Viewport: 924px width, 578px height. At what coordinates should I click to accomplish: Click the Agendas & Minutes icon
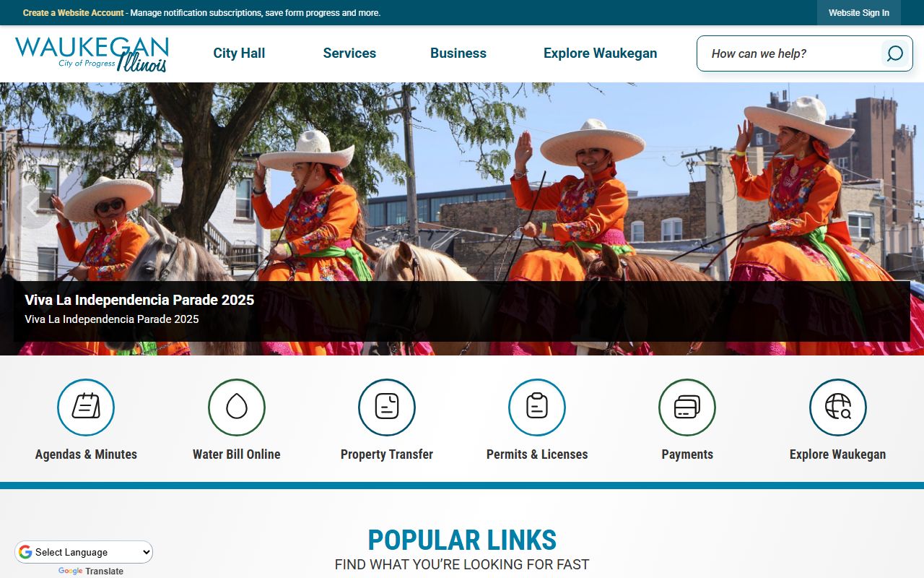click(x=86, y=407)
